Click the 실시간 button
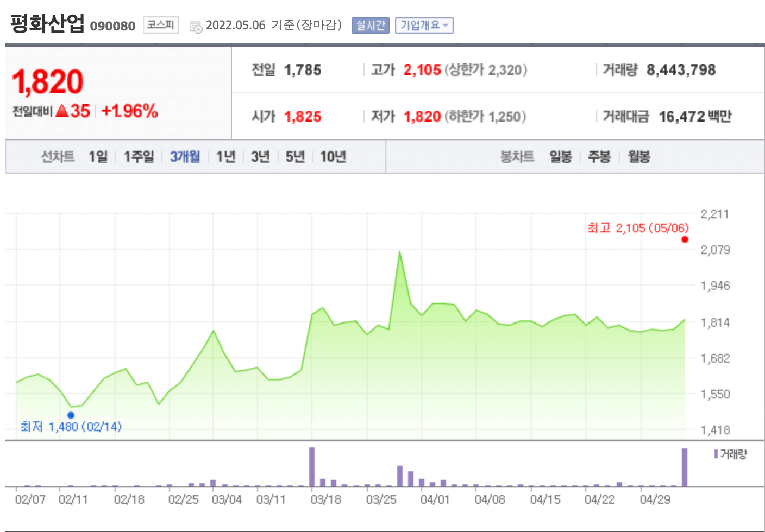The height and width of the screenshot is (532, 765). point(370,26)
